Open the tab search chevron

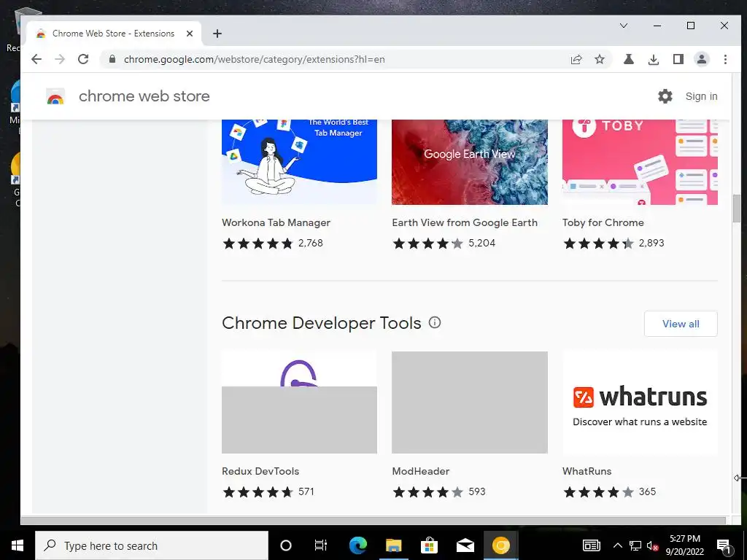[624, 26]
